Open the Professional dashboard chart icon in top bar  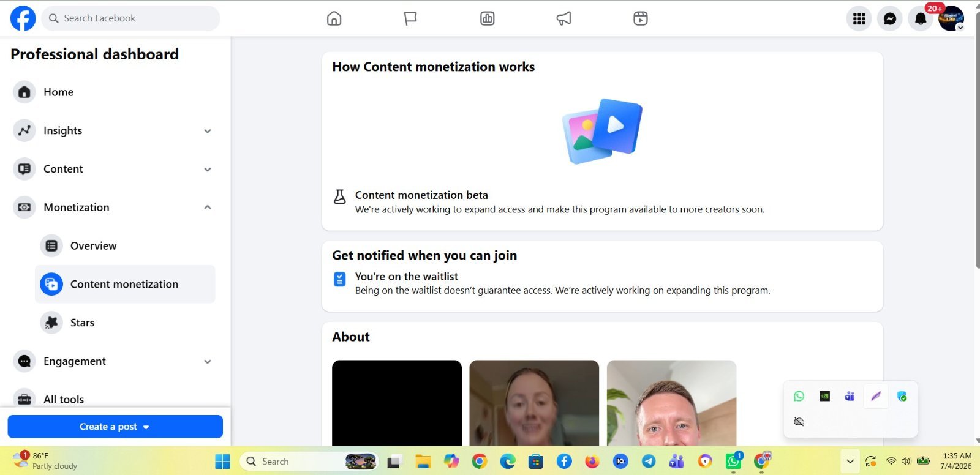(x=488, y=18)
